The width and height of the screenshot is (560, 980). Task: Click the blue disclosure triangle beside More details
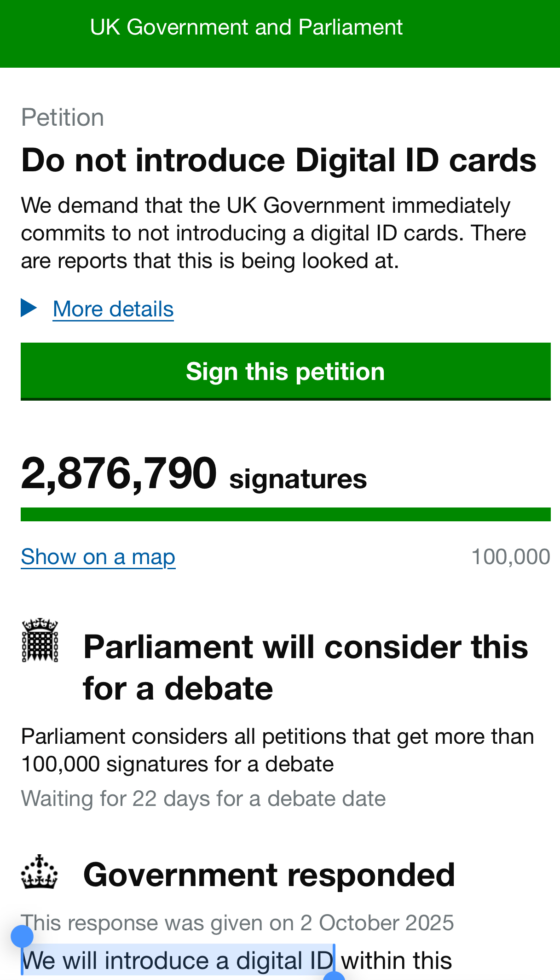click(29, 308)
